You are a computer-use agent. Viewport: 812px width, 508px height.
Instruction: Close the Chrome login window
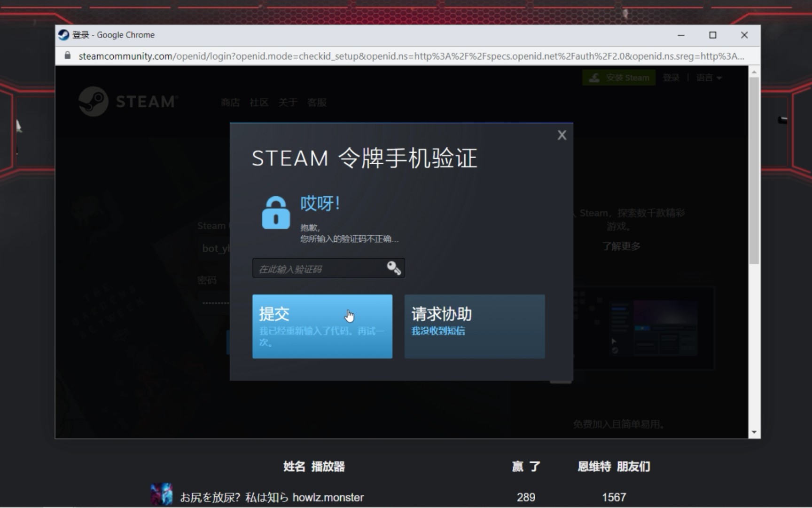[744, 35]
